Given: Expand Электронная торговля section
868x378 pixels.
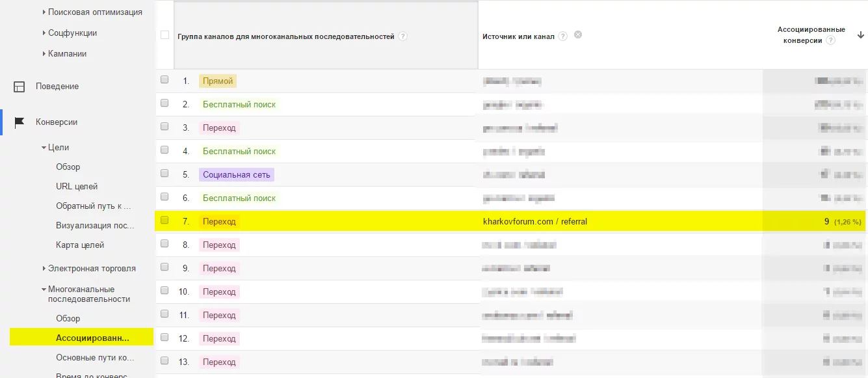Looking at the screenshot, I should [44, 269].
